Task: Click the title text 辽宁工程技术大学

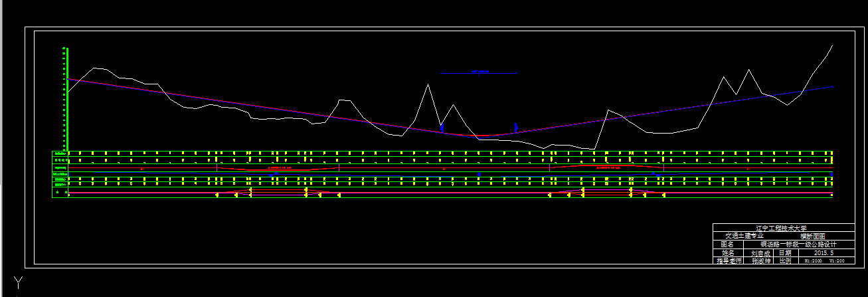Action: (783, 228)
